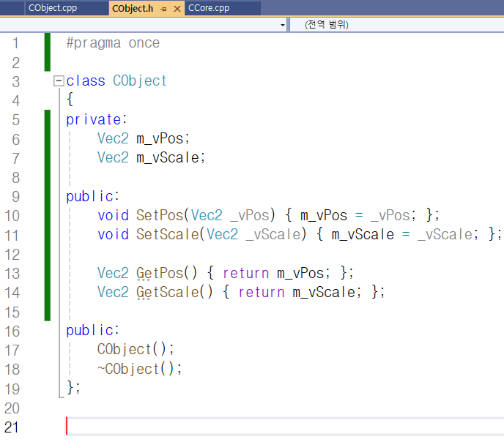
Task: Click the GetScale function name
Action: click(168, 292)
